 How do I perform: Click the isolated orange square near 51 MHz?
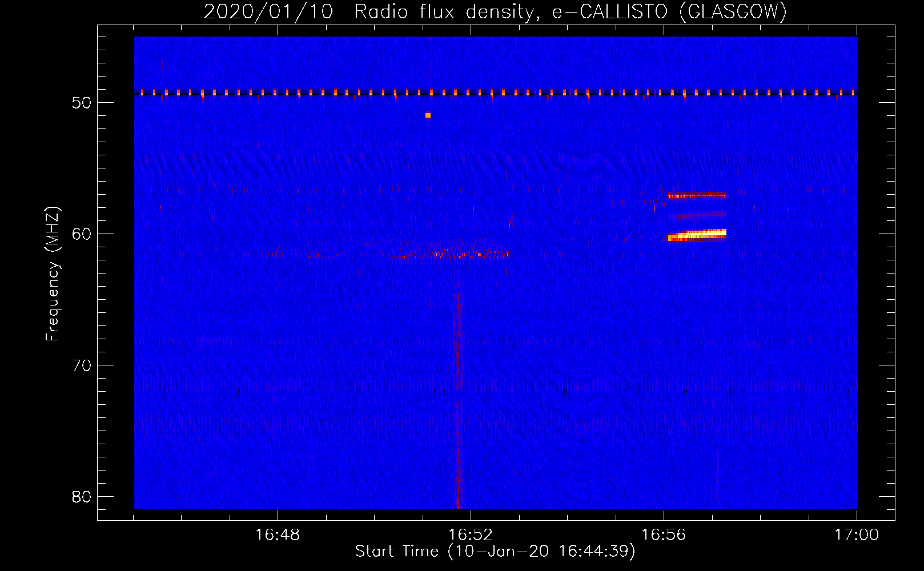(x=428, y=115)
